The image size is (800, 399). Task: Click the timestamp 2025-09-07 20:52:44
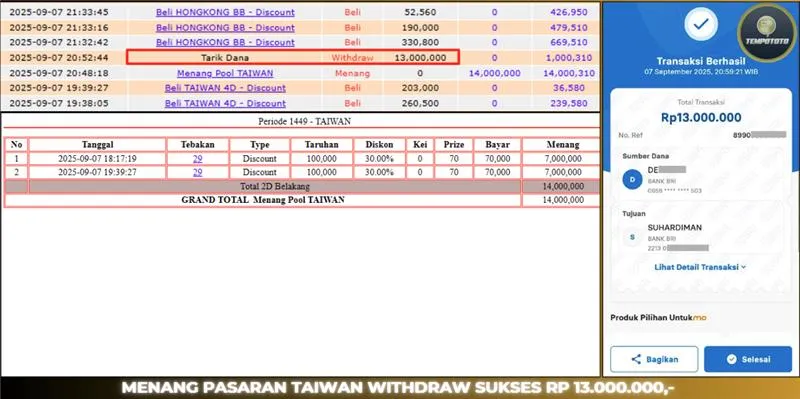(59, 58)
